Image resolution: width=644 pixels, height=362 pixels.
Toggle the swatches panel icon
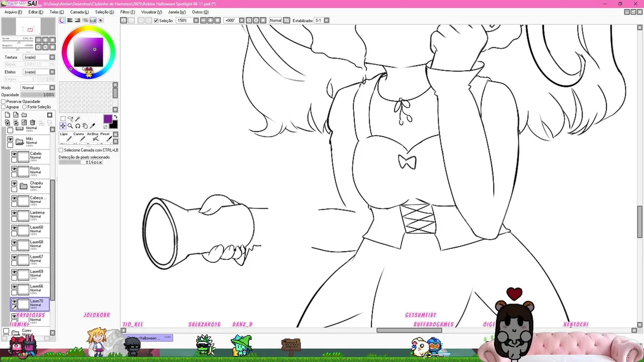[x=93, y=21]
